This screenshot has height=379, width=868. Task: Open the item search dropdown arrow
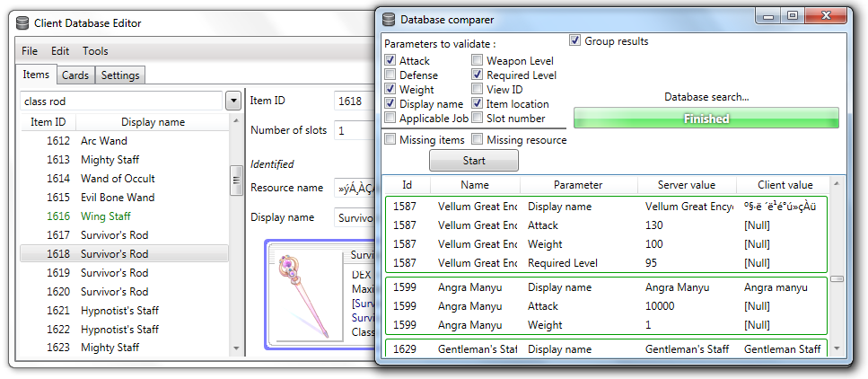click(x=233, y=101)
